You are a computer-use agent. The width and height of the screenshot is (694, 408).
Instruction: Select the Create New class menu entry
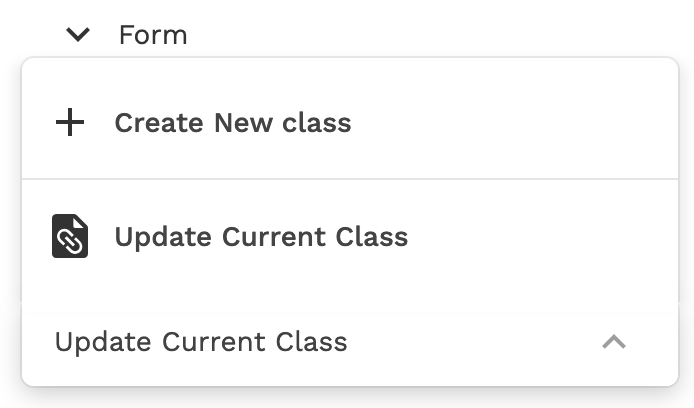point(232,123)
